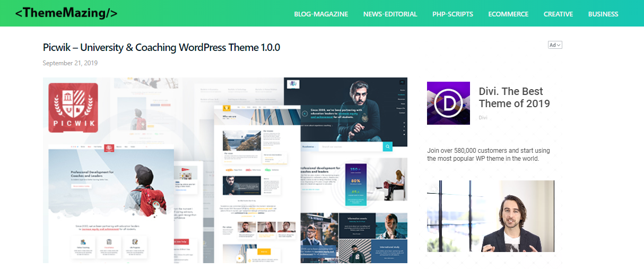Go to the NEWS-EDITORIAL category
Image resolution: width=644 pixels, height=269 pixels.
[390, 14]
